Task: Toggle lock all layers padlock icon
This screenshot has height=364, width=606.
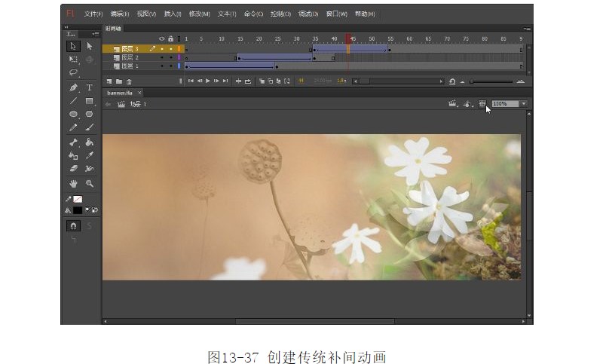Action: 170,38
